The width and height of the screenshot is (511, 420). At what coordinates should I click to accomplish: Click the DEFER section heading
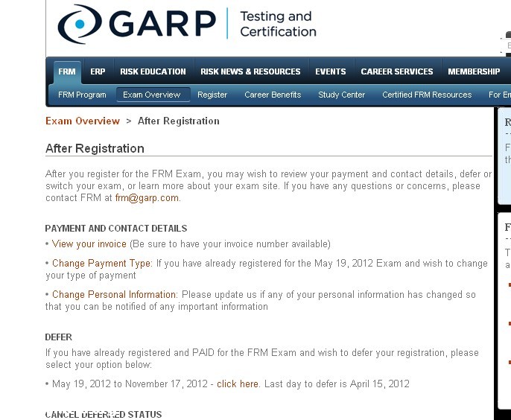[x=58, y=337]
